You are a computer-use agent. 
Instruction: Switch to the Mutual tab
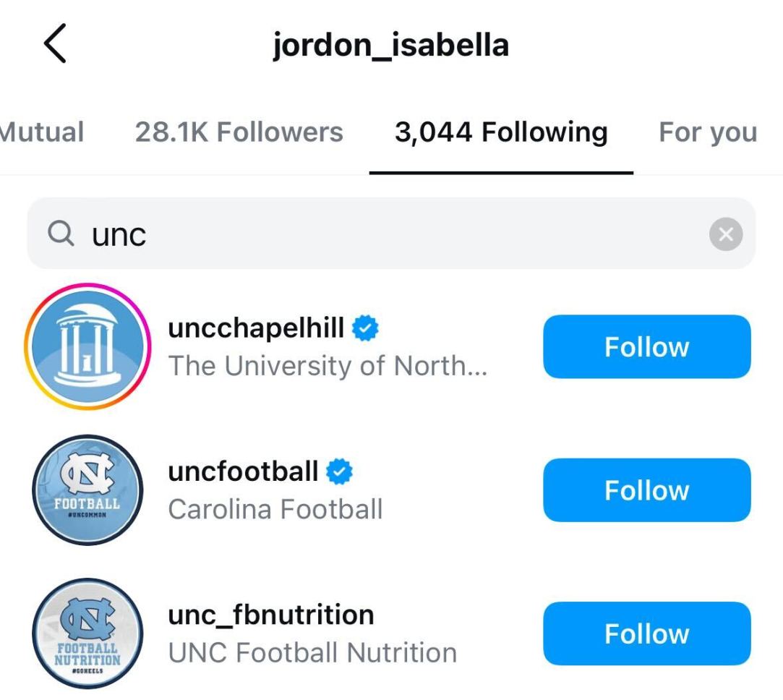pyautogui.click(x=42, y=132)
